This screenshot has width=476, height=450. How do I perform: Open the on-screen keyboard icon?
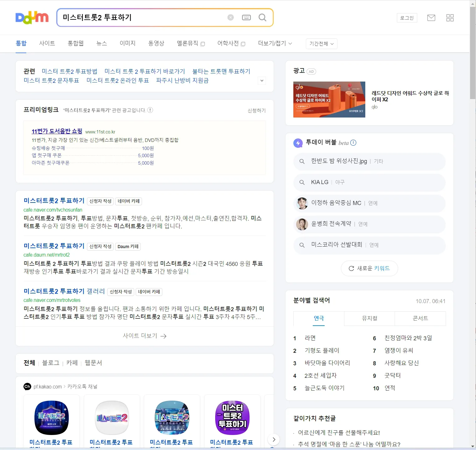246,17
